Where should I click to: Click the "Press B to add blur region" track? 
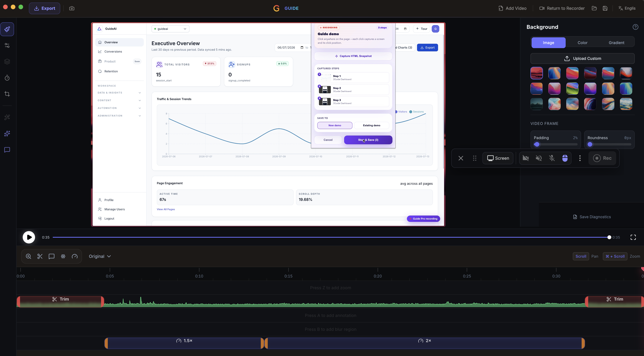[x=330, y=329]
